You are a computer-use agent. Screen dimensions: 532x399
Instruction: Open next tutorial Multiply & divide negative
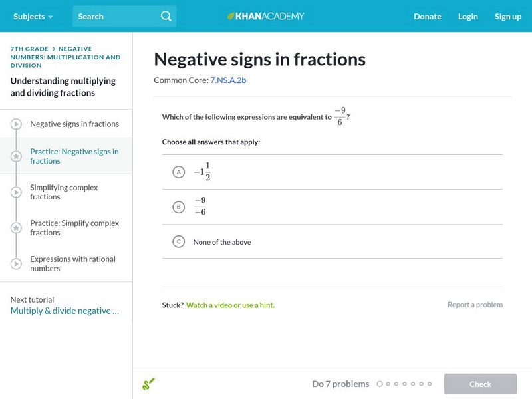pos(65,311)
